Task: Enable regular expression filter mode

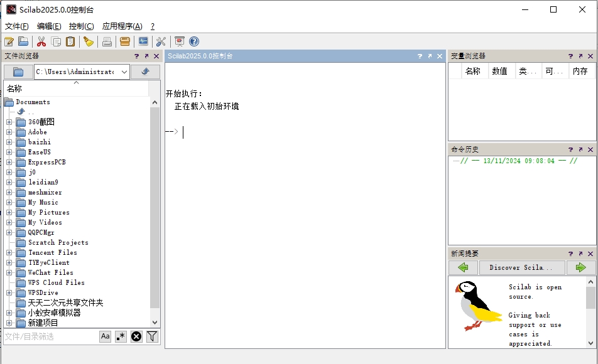Action: tap(120, 336)
